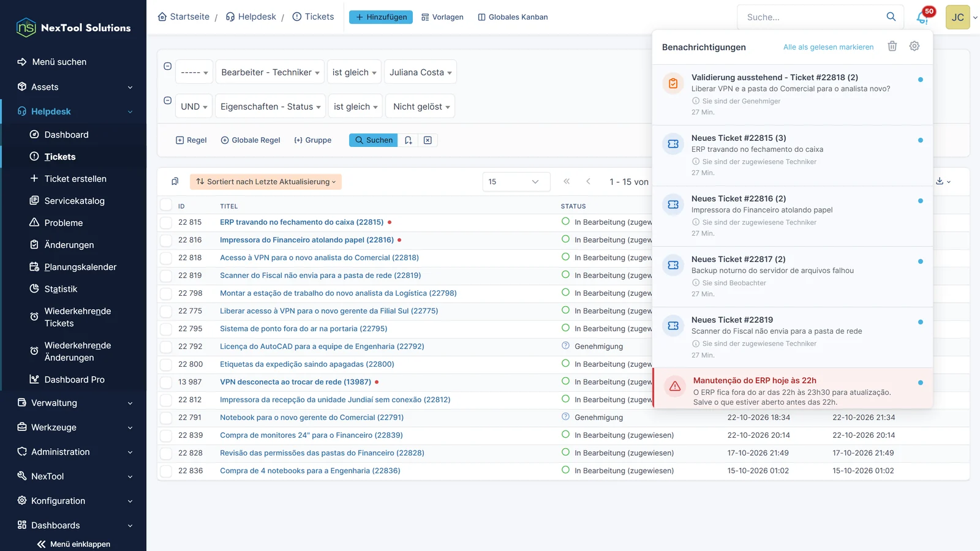This screenshot has width=980, height=551.
Task: Check the box for ticket 22 798
Action: 166,293
